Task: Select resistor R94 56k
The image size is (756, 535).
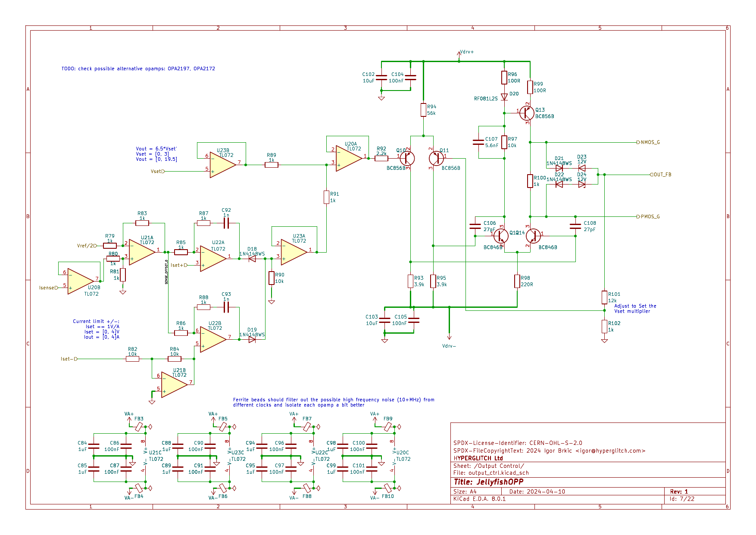Action: pyautogui.click(x=423, y=110)
